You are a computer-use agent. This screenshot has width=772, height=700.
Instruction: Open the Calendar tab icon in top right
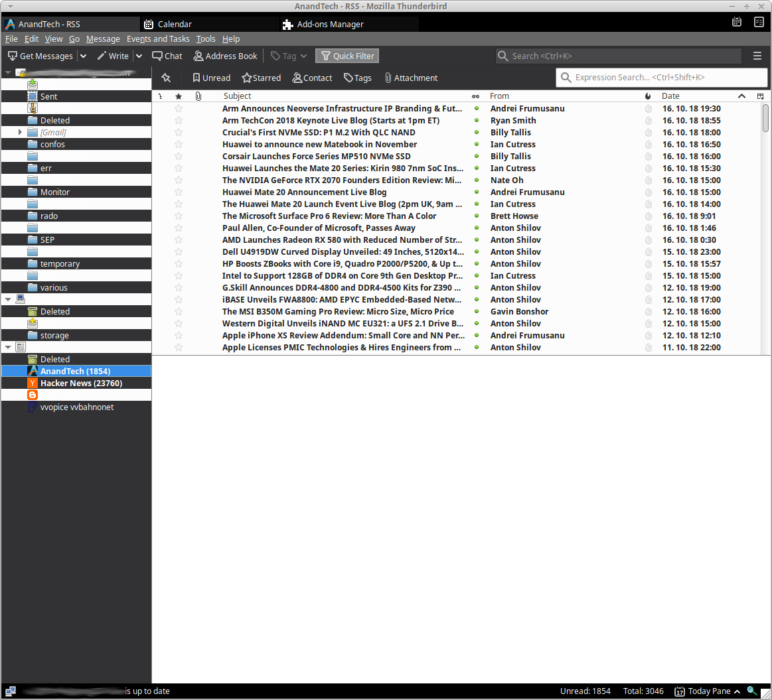click(737, 22)
